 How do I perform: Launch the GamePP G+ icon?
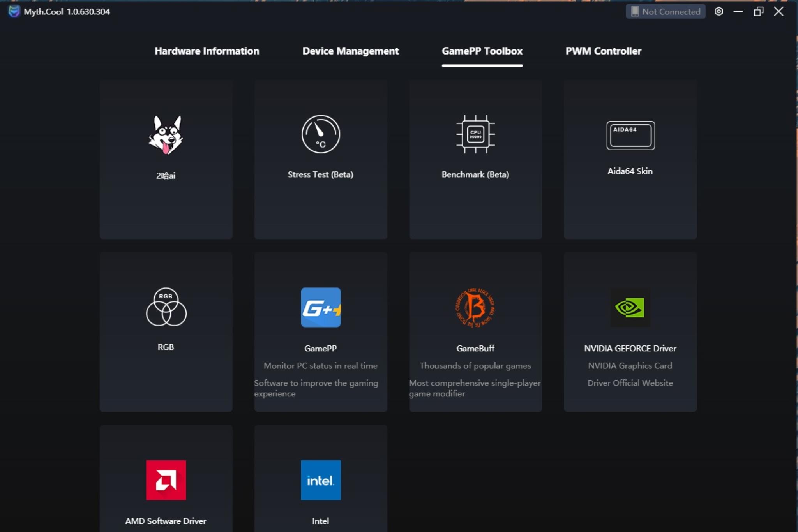tap(321, 307)
